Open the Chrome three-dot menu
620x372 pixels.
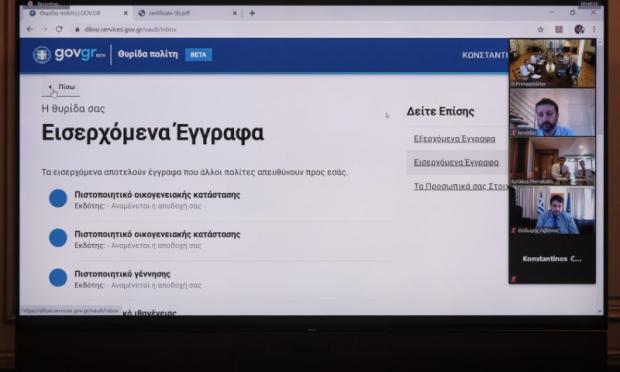click(594, 29)
